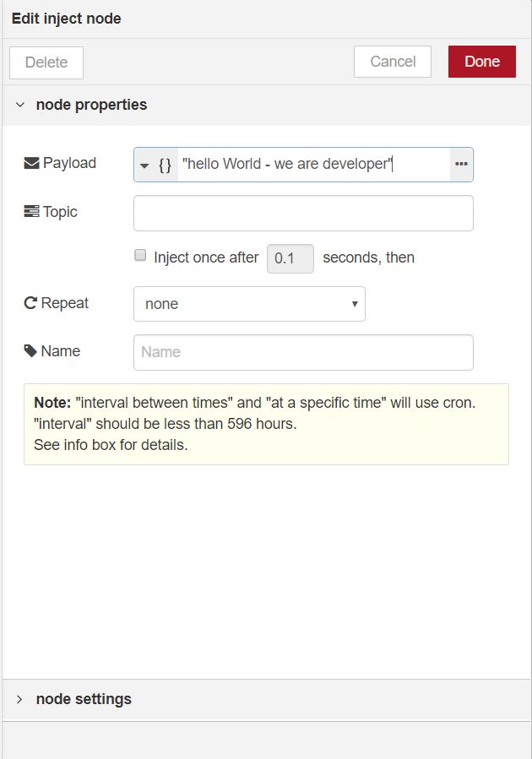Image resolution: width=532 pixels, height=759 pixels.
Task: Focus the Payload text field
Action: click(x=312, y=165)
